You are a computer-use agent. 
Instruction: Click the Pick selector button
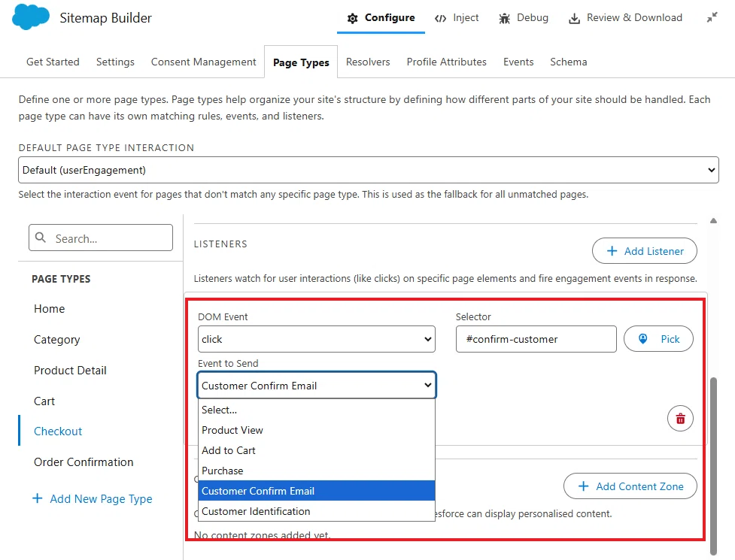click(658, 339)
